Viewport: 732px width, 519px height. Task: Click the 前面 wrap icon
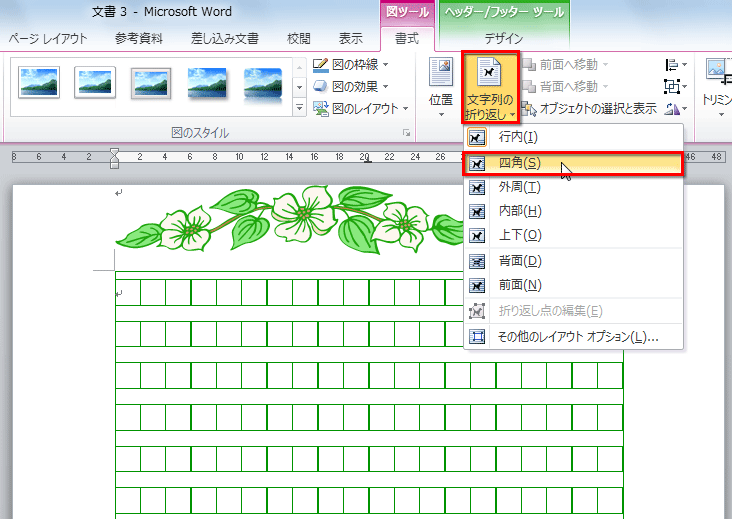477,286
